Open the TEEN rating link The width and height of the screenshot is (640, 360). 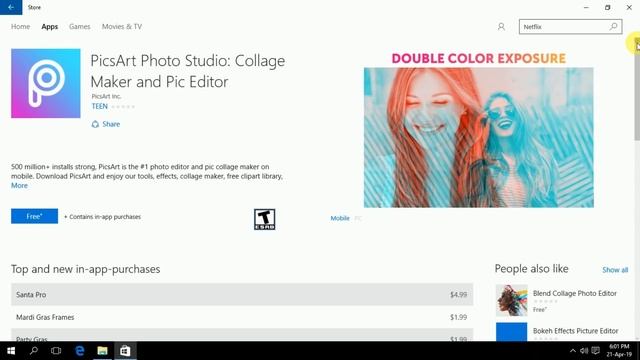(100, 106)
